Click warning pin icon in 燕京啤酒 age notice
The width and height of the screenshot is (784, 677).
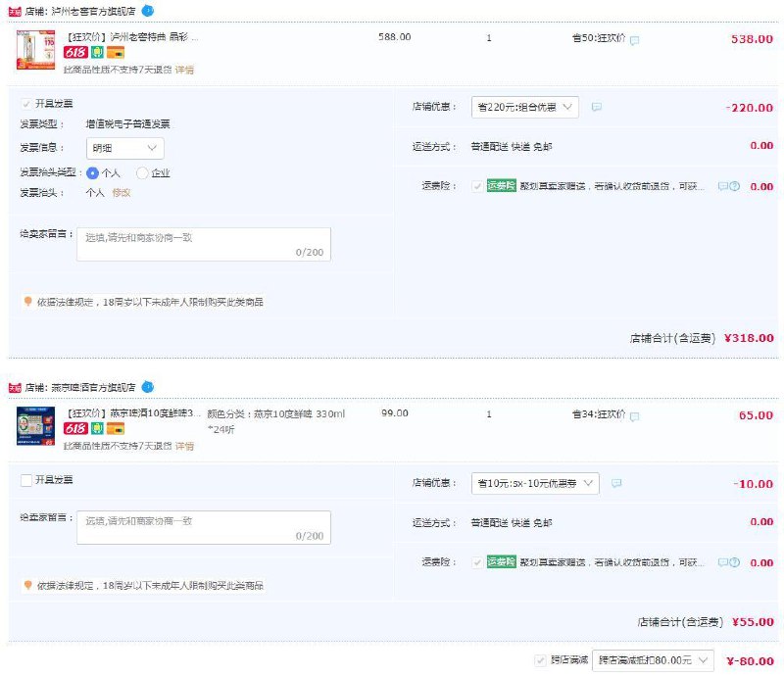click(28, 585)
